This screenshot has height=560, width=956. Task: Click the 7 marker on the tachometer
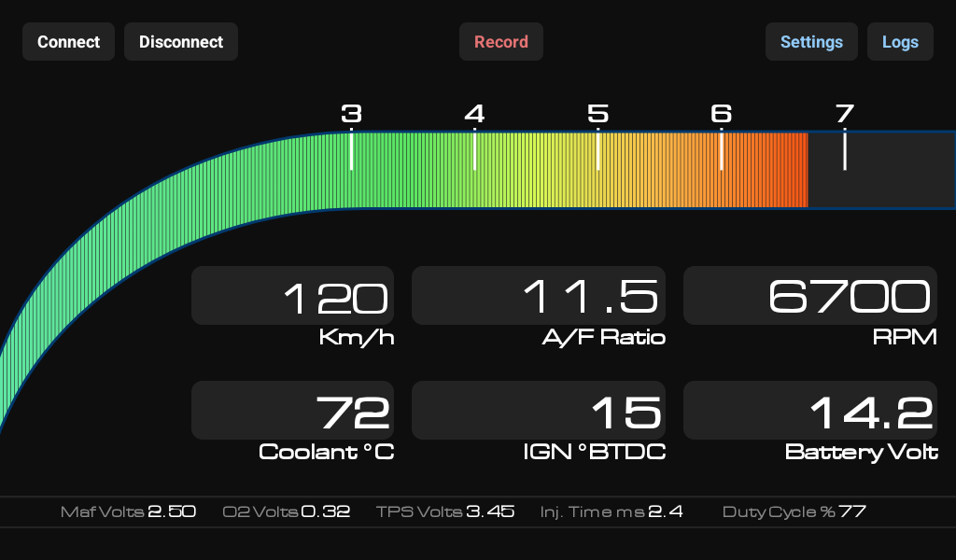tap(846, 114)
